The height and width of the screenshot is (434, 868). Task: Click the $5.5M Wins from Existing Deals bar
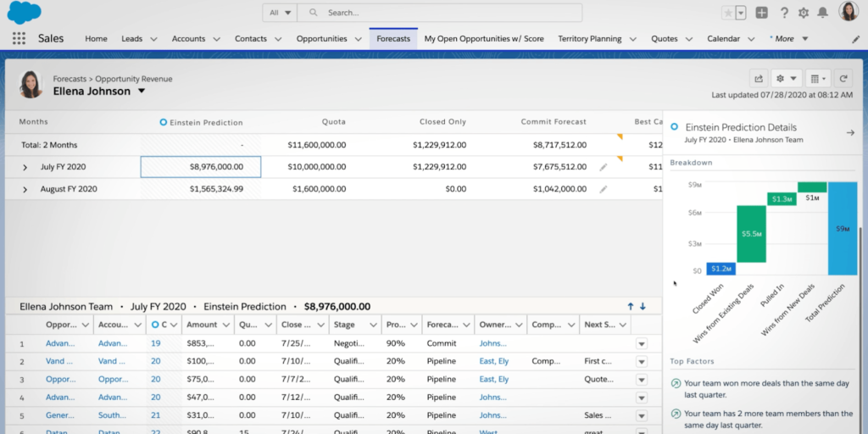click(751, 234)
